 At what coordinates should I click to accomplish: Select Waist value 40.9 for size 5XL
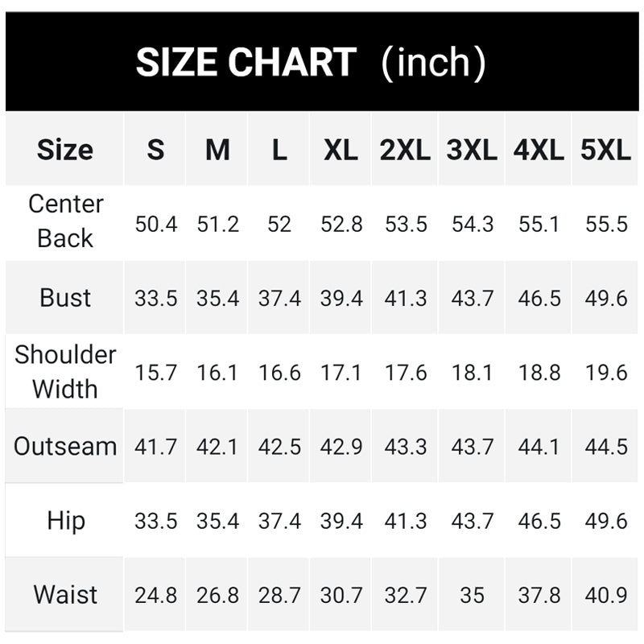tap(606, 596)
